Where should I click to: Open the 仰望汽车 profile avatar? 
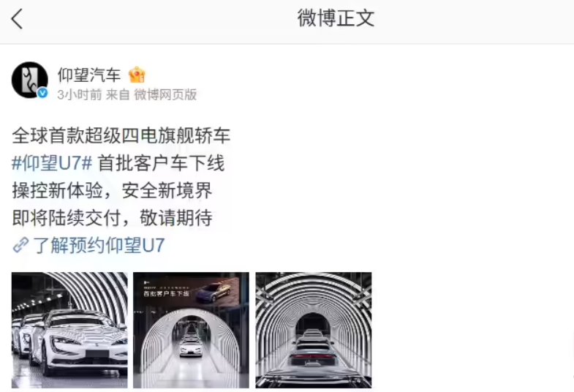tap(30, 80)
